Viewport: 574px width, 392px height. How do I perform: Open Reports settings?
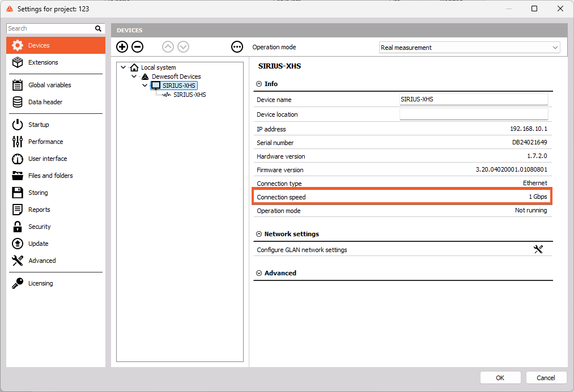click(56, 210)
